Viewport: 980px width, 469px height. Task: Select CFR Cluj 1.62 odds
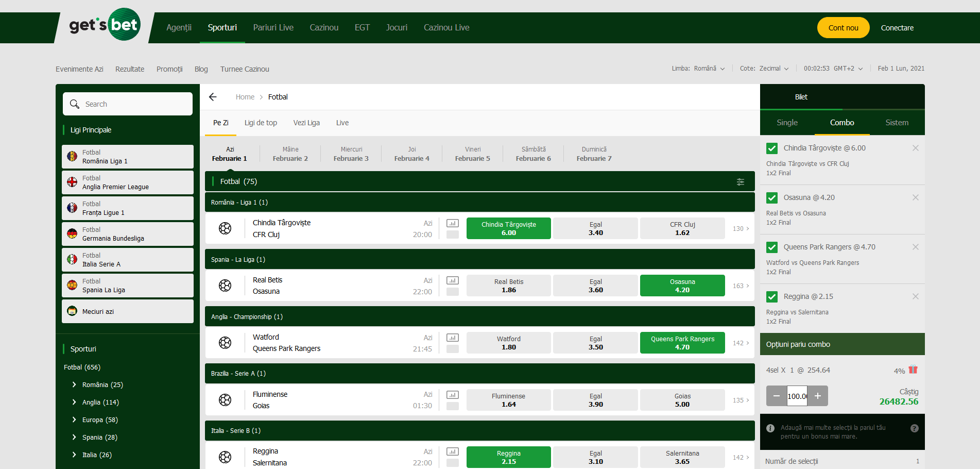point(682,228)
